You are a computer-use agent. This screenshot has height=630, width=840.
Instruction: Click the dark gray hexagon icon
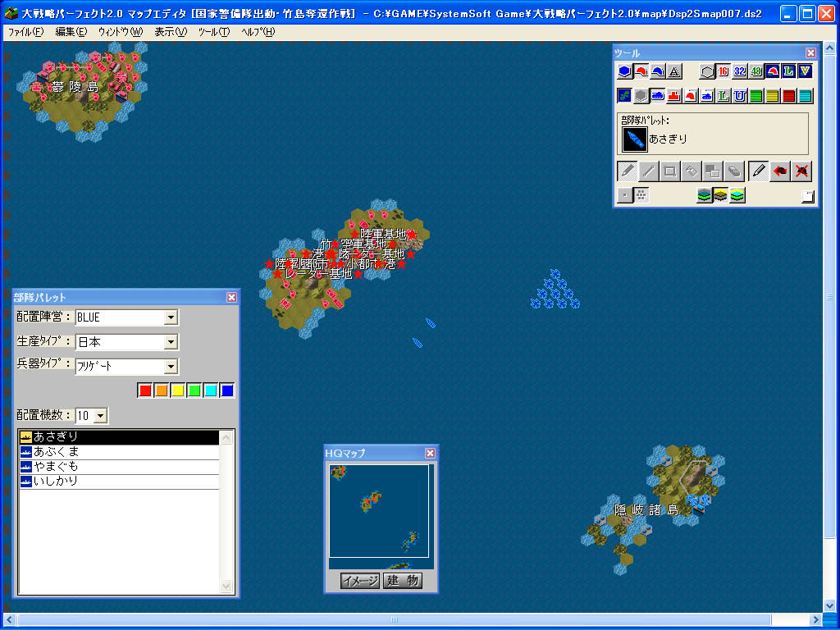(641, 96)
